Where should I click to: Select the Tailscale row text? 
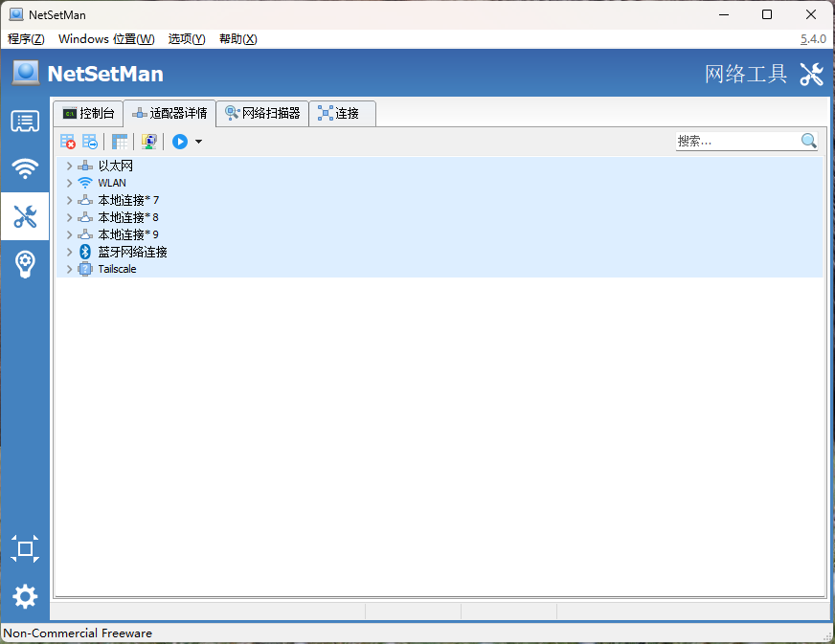(x=117, y=269)
